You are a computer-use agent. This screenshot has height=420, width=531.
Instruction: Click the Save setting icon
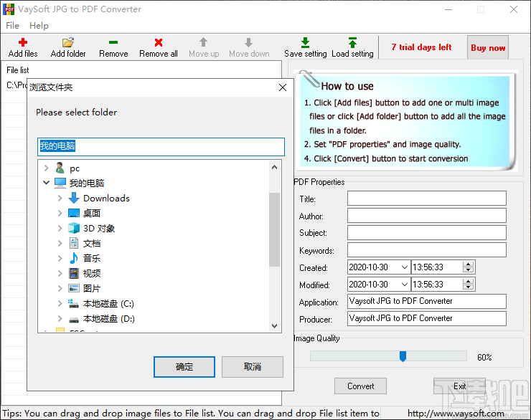pyautogui.click(x=305, y=42)
